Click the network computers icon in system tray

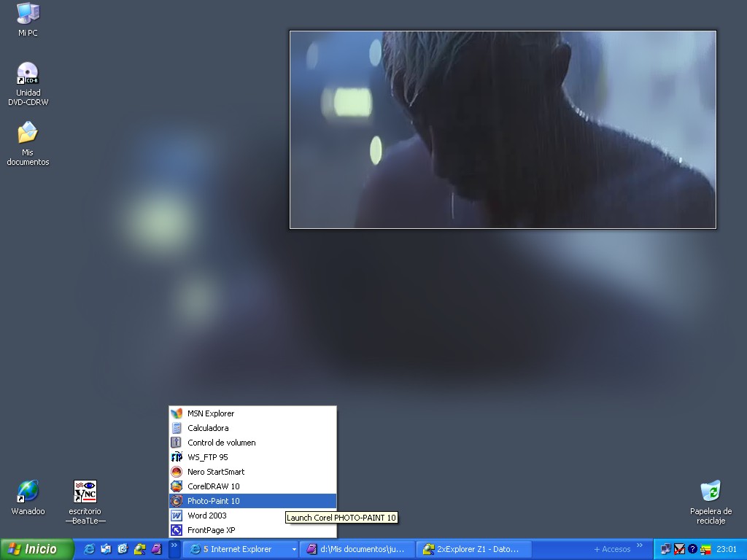coord(666,549)
